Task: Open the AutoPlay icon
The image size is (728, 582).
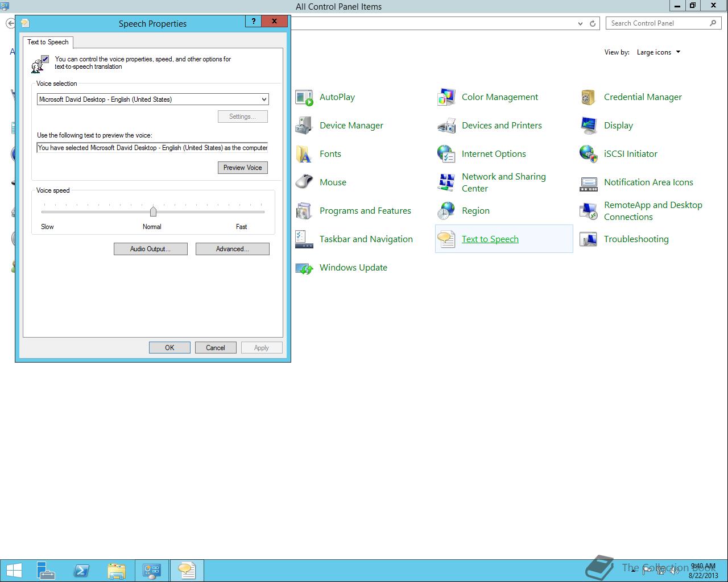Action: click(x=304, y=97)
